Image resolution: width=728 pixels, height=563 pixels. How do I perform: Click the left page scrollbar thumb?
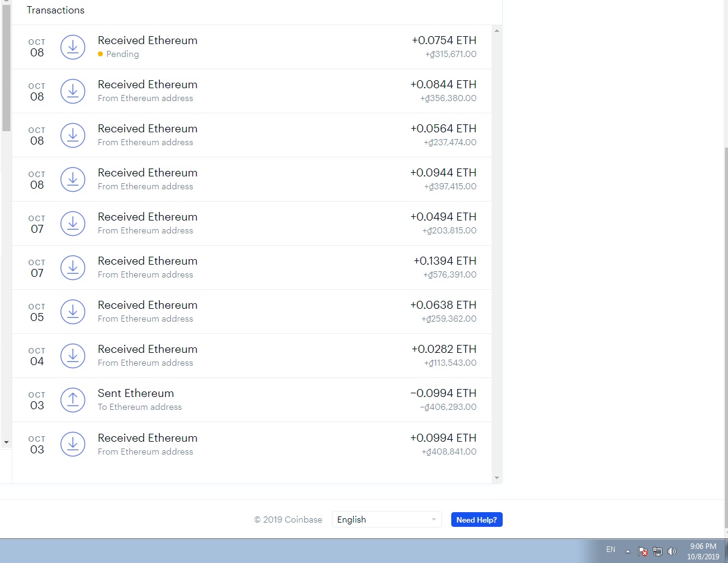[x=6, y=68]
